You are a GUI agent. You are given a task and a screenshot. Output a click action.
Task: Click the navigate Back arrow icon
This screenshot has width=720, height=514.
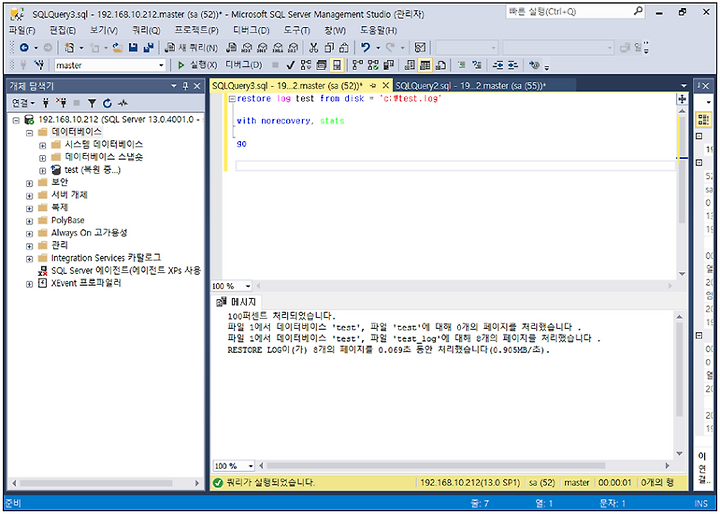pyautogui.click(x=24, y=47)
